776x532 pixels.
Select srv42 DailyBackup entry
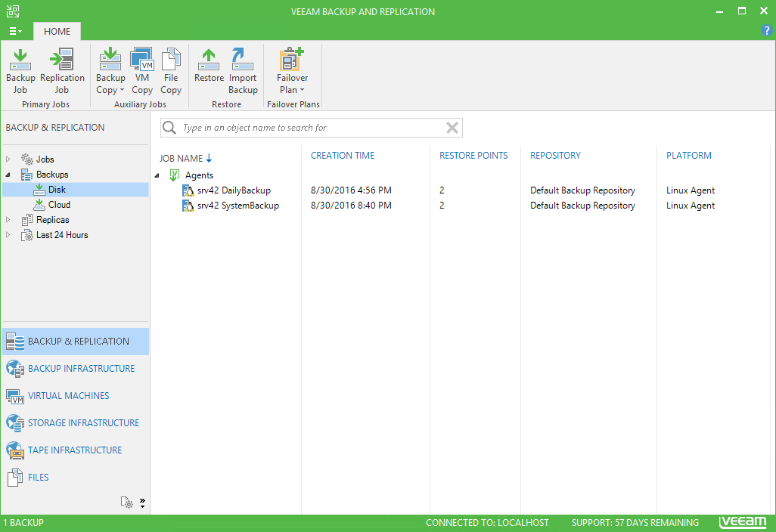click(234, 190)
